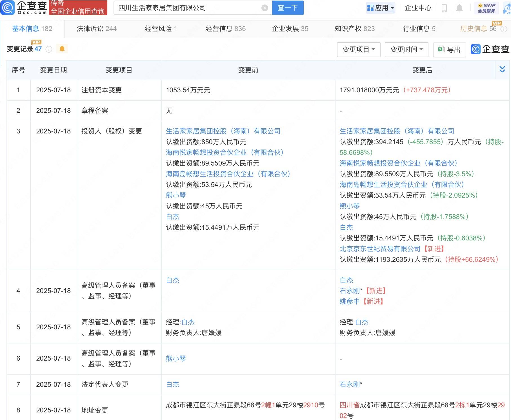Click info icon next to 历史信息
This screenshot has width=511, height=420.
504,29
